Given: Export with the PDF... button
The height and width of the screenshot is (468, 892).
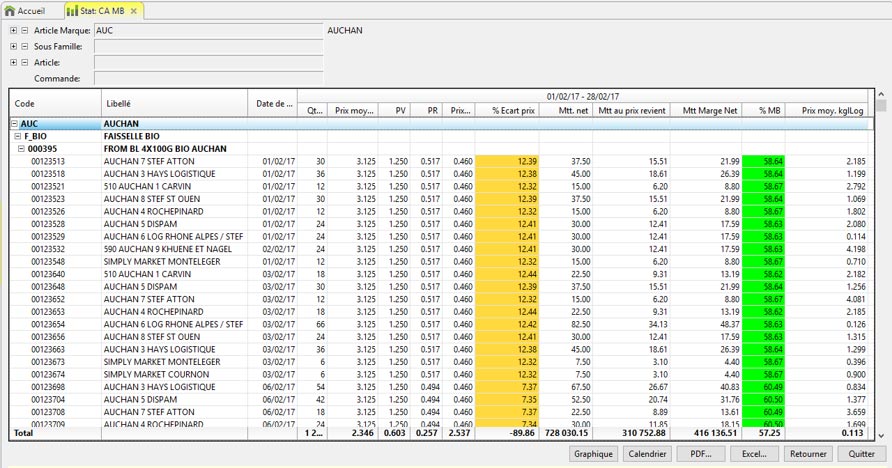Looking at the screenshot, I should (701, 454).
